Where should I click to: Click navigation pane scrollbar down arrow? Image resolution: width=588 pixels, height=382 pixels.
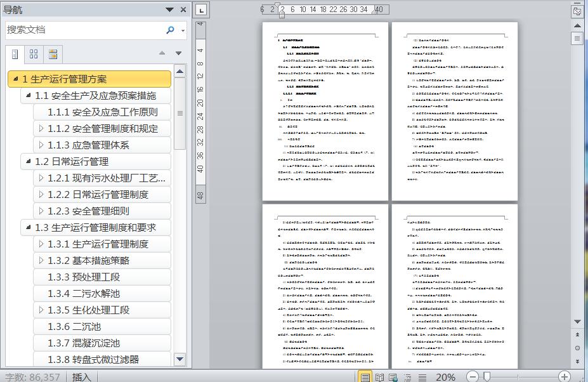coord(180,360)
